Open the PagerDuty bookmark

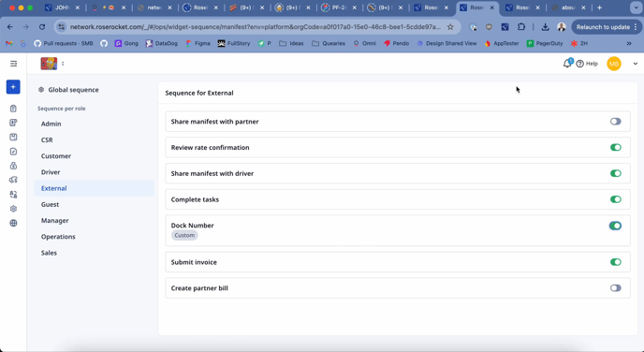pyautogui.click(x=545, y=43)
